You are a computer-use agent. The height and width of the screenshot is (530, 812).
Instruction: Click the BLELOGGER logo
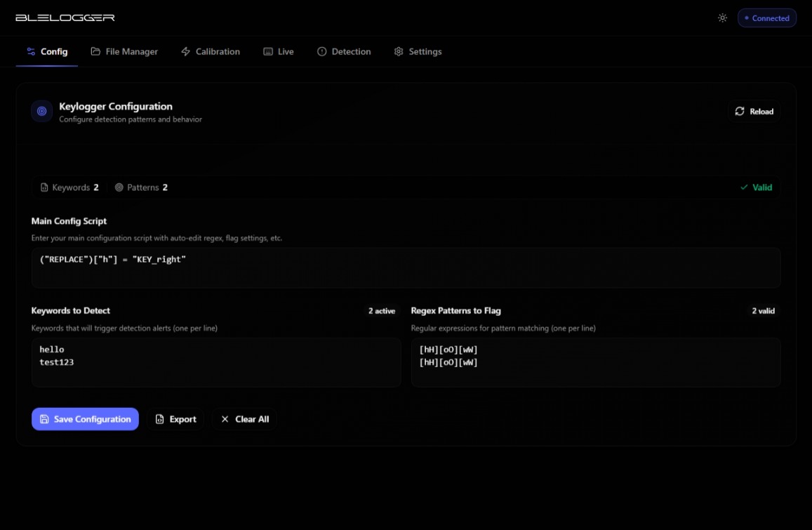coord(65,18)
